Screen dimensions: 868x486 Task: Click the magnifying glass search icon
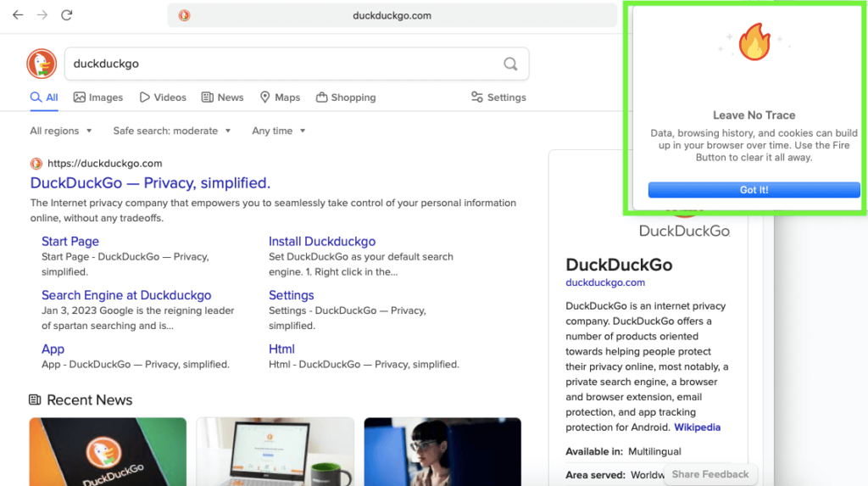click(x=510, y=64)
